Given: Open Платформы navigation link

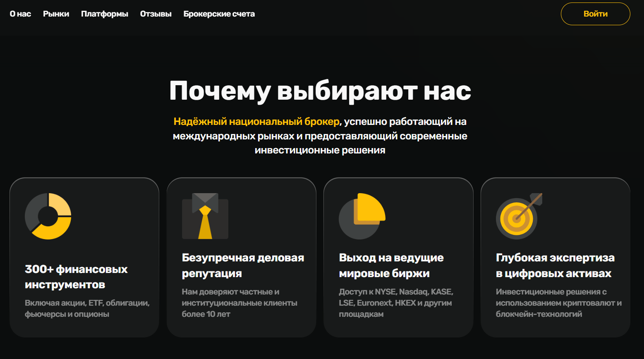Looking at the screenshot, I should point(105,14).
